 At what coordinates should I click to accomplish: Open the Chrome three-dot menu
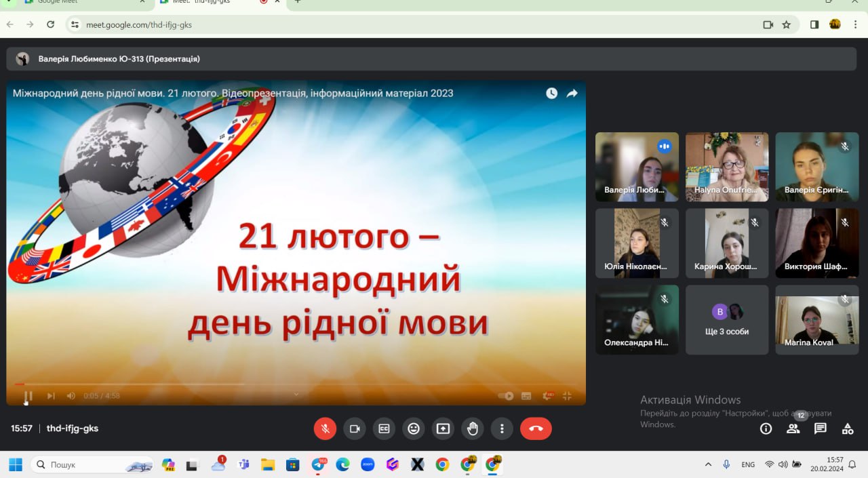855,24
